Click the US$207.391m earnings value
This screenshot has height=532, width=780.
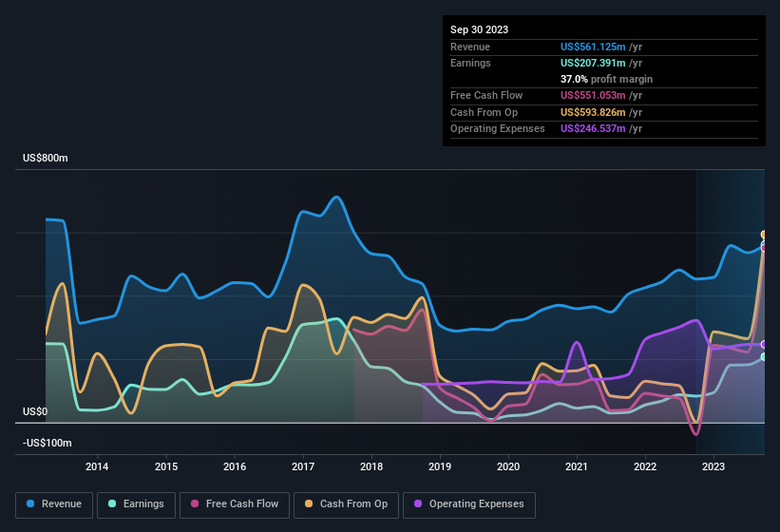click(x=593, y=63)
